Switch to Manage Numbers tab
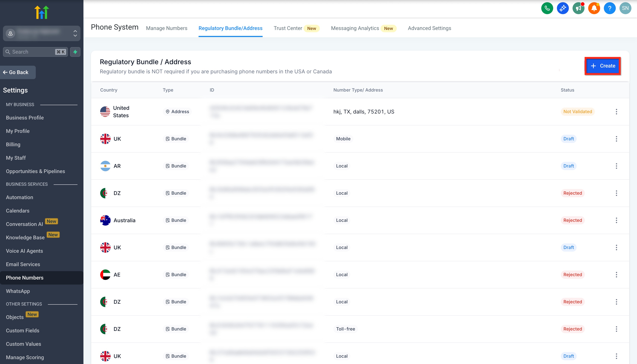The width and height of the screenshot is (637, 364). 167,28
